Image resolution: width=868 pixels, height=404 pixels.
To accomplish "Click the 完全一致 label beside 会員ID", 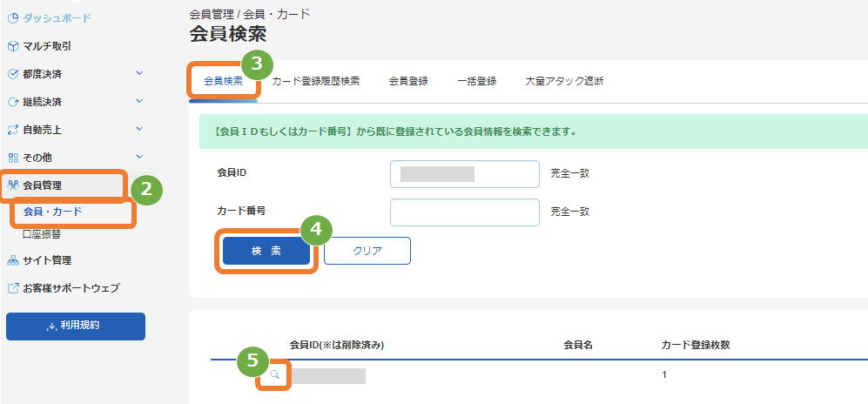I will pyautogui.click(x=570, y=173).
